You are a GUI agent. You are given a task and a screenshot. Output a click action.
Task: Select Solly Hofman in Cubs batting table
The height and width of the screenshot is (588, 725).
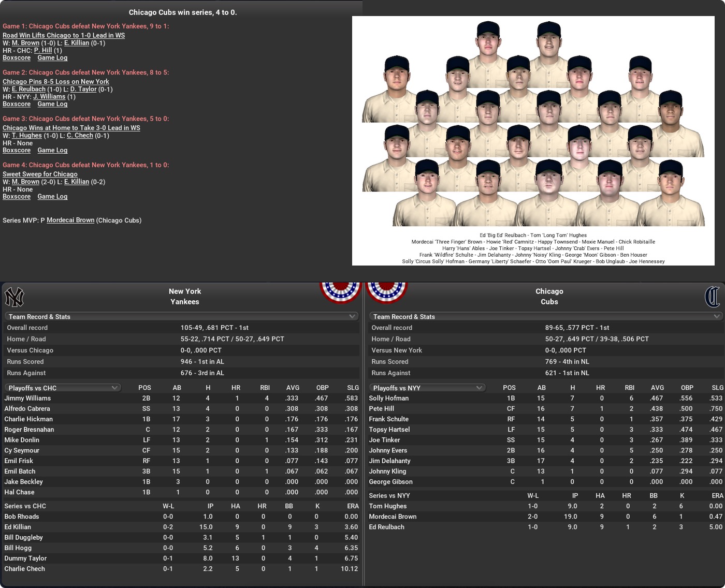[389, 399]
